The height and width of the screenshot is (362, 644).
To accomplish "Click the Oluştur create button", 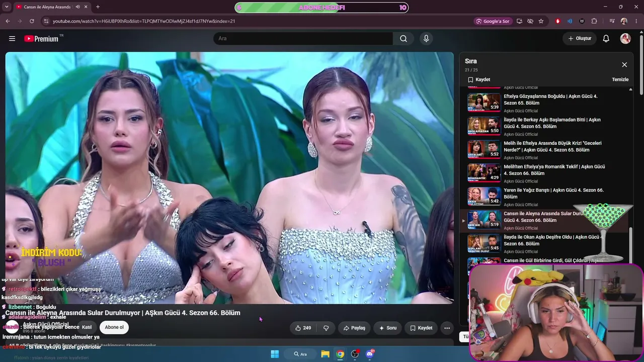I will tap(580, 39).
